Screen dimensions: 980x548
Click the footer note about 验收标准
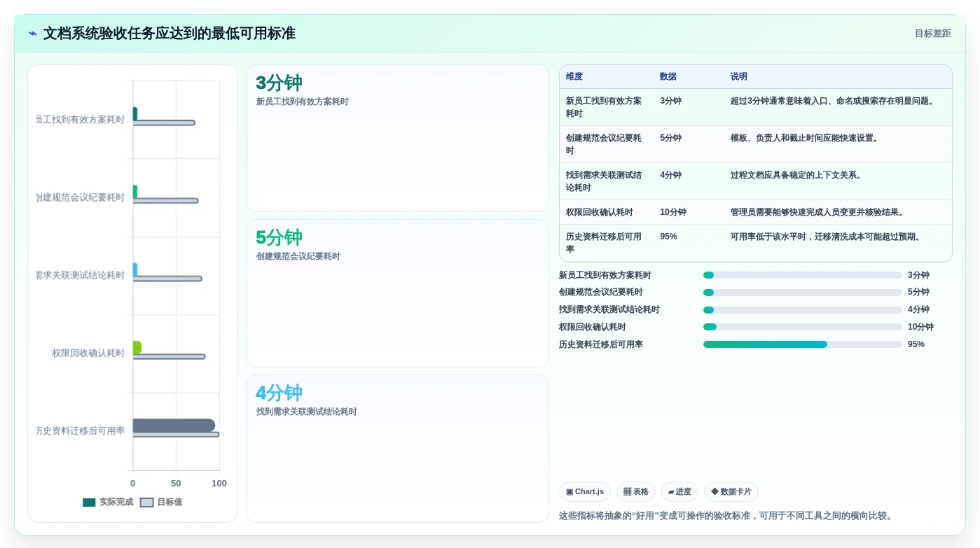726,517
